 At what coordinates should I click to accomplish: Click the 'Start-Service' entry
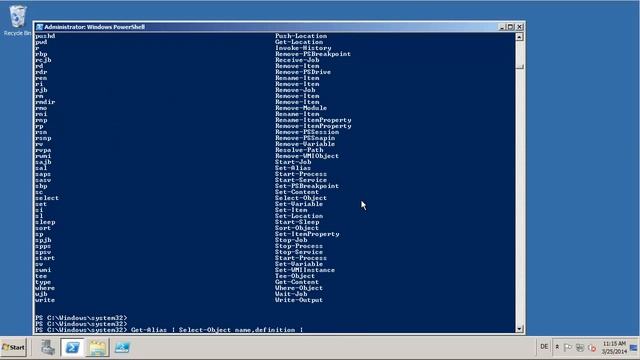coord(301,180)
